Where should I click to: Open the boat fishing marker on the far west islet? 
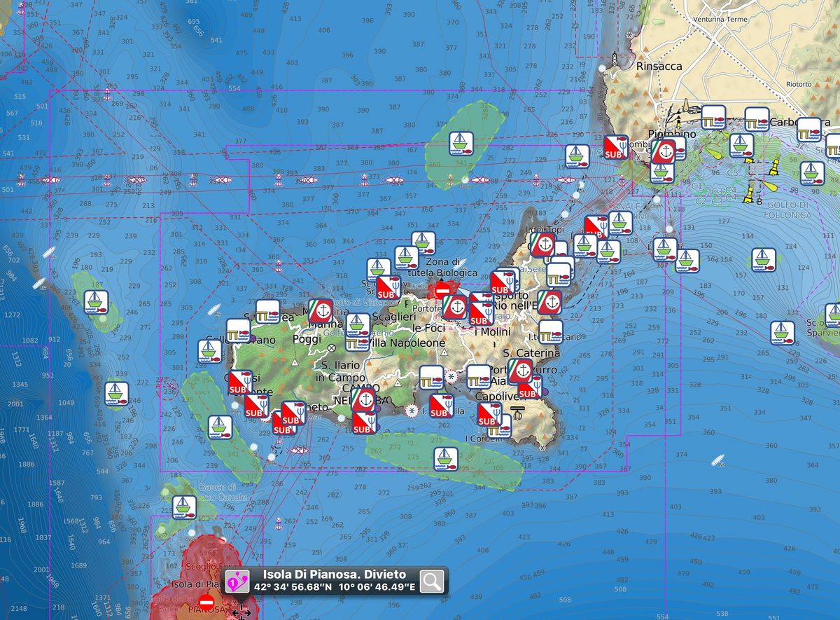click(96, 302)
